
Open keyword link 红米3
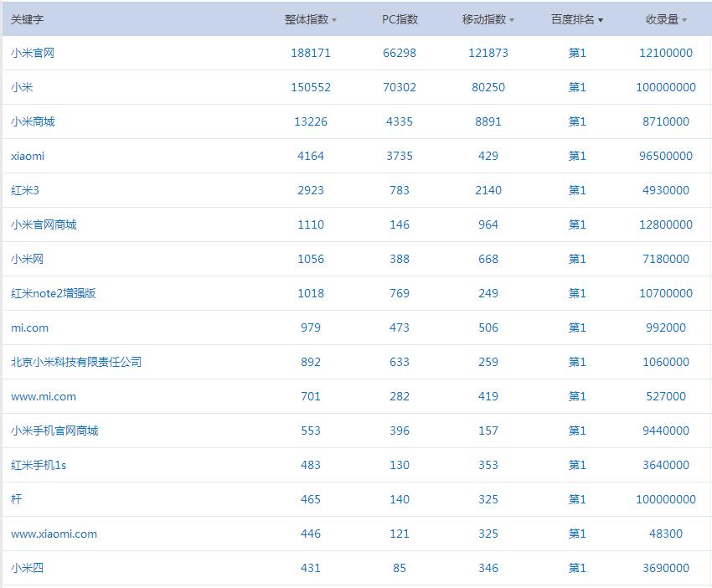(25, 190)
